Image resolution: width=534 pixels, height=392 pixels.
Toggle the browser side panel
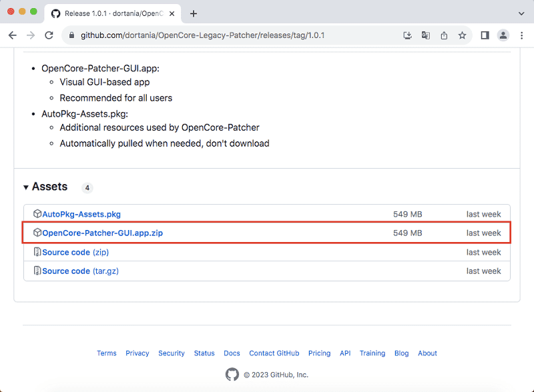tap(485, 35)
